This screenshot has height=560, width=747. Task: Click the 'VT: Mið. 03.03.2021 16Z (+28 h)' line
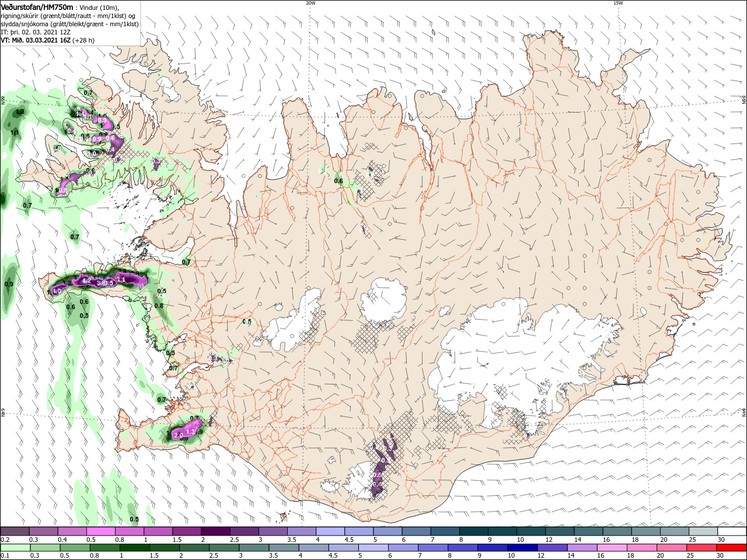pyautogui.click(x=47, y=40)
